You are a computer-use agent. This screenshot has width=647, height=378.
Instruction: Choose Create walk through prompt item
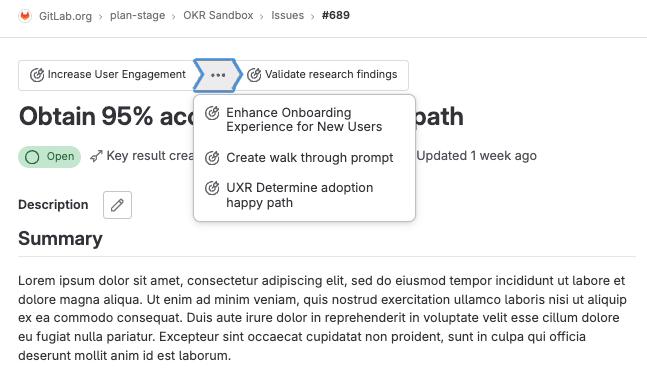[x=305, y=158]
